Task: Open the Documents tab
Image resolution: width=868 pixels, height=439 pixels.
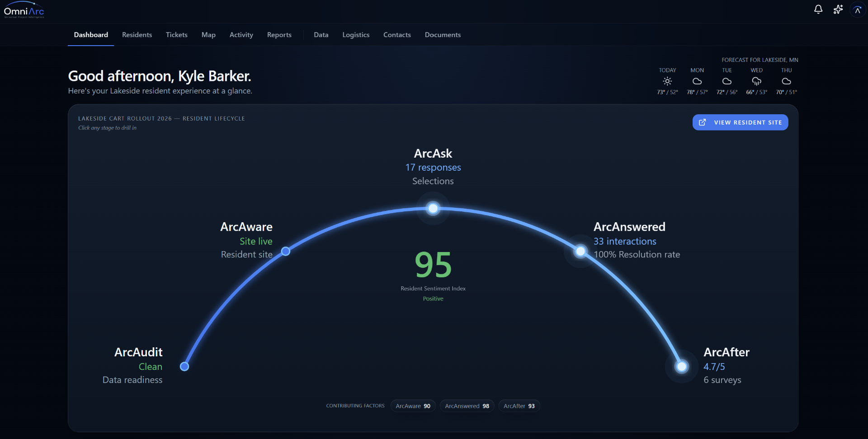Action: click(443, 35)
